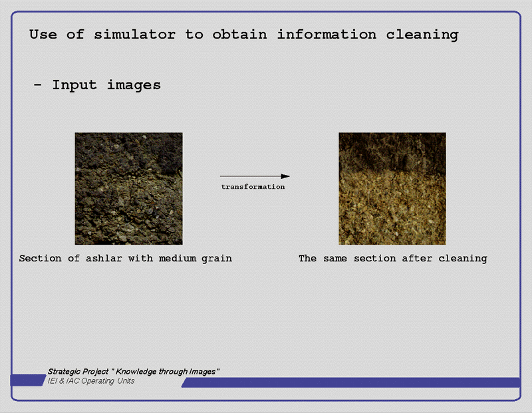Click the '- Input images' bullet text
This screenshot has height=413, width=532.
click(97, 85)
